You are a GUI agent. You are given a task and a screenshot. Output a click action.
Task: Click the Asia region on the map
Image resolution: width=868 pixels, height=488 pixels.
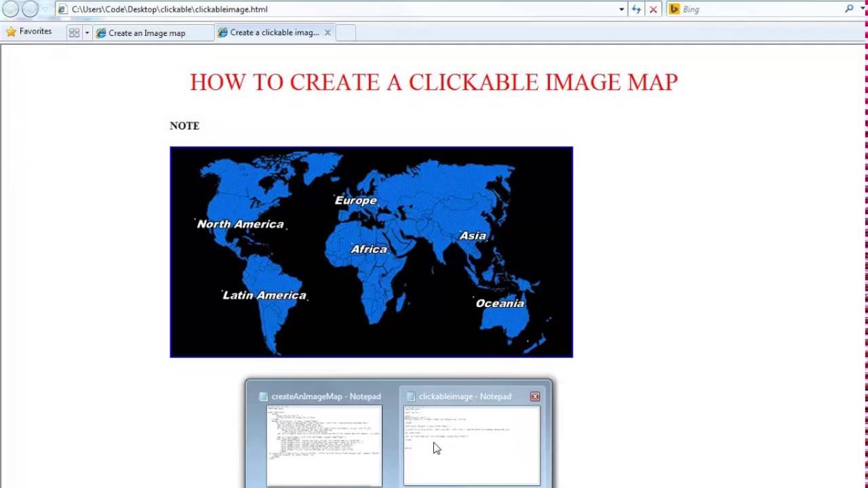473,236
